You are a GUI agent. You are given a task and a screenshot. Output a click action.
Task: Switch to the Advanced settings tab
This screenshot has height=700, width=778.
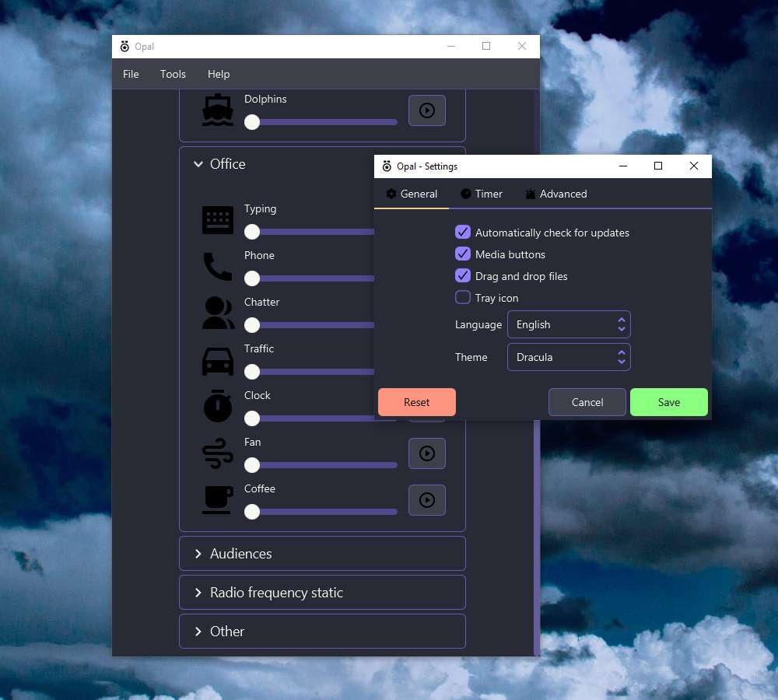pyautogui.click(x=555, y=194)
